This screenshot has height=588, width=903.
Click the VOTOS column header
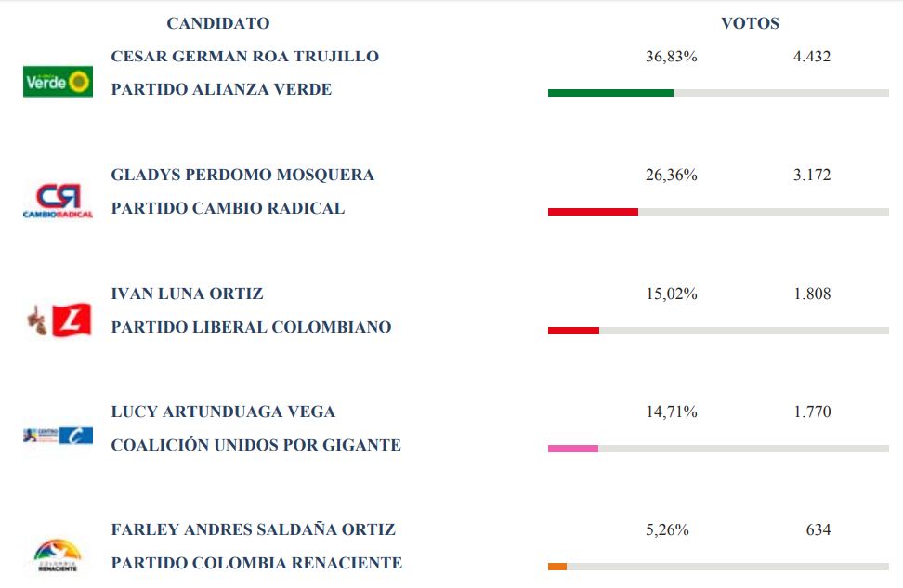pos(751,23)
